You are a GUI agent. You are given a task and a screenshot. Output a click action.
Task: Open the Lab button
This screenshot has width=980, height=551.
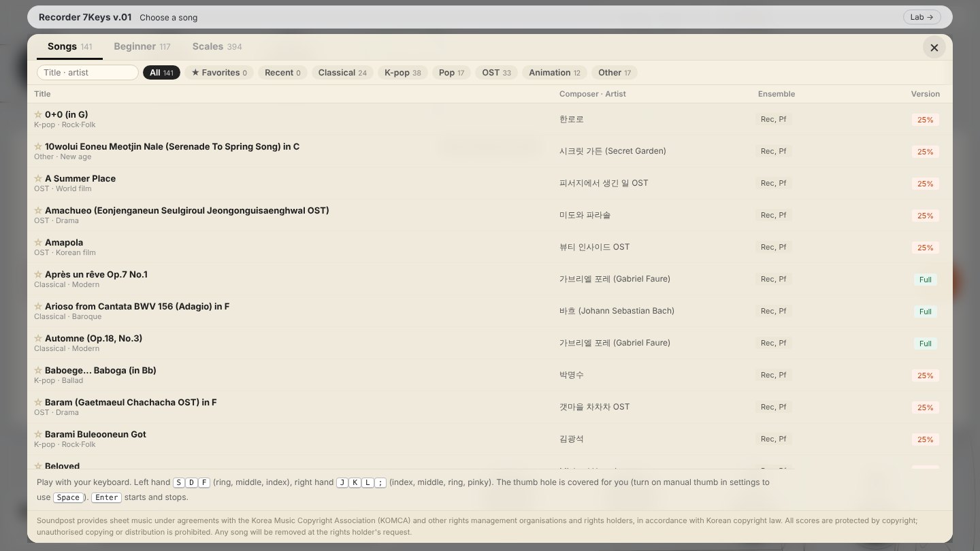tap(921, 17)
